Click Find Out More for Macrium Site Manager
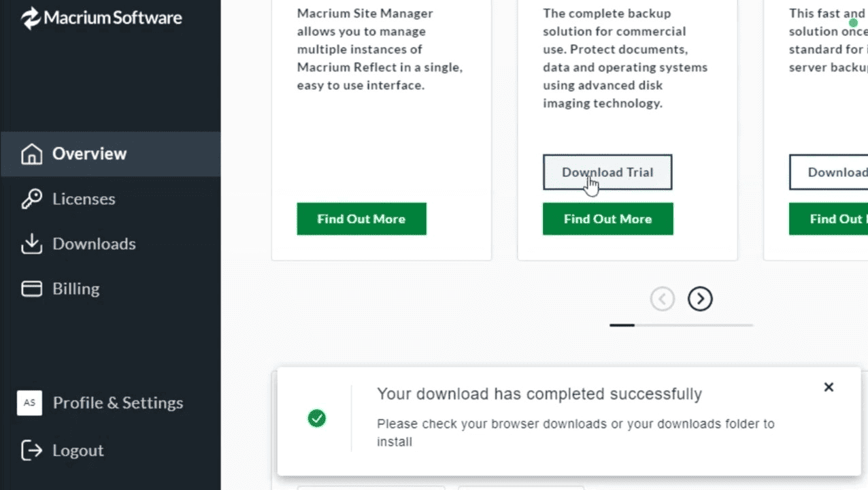This screenshot has width=868, height=490. click(x=362, y=219)
